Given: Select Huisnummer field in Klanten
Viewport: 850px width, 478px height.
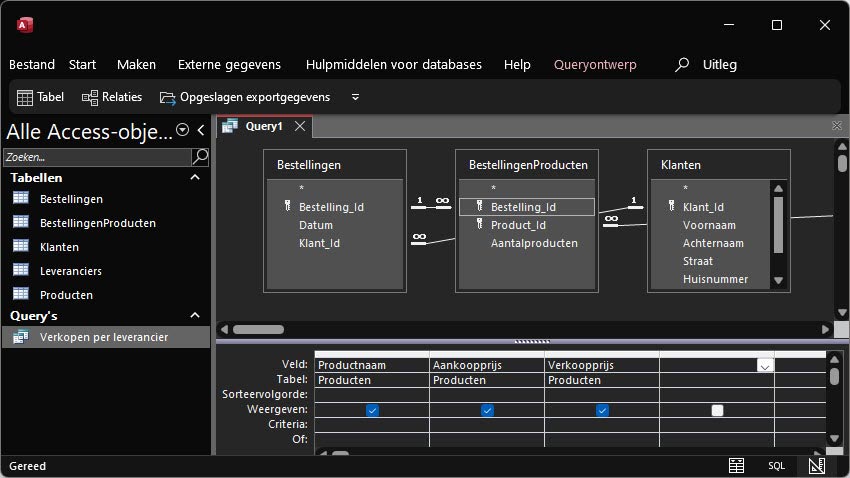Looking at the screenshot, I should (x=715, y=279).
